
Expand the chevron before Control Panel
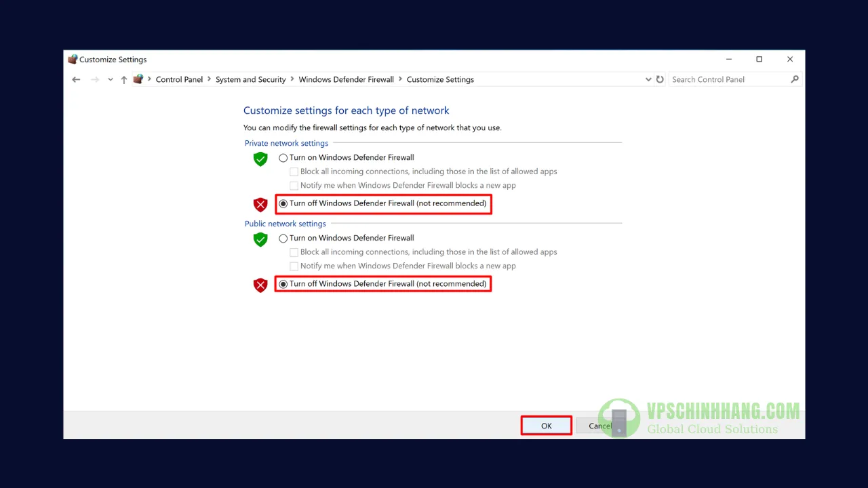(150, 79)
